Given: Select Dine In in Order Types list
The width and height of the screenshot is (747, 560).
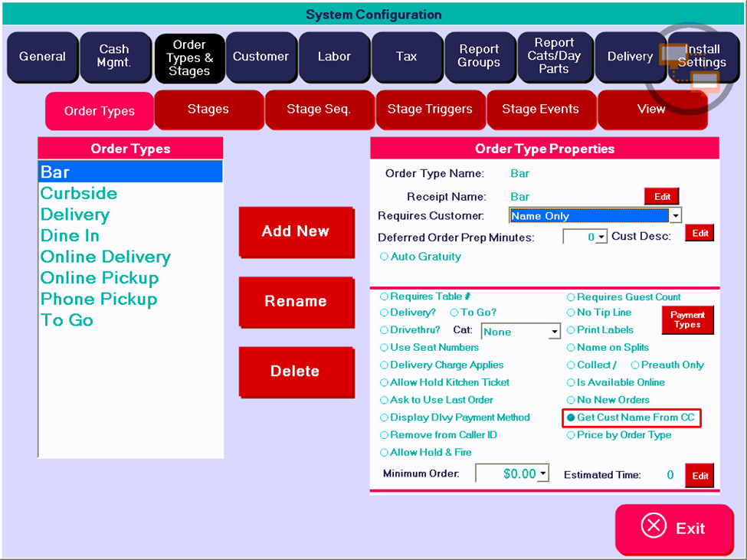Looking at the screenshot, I should [70, 235].
